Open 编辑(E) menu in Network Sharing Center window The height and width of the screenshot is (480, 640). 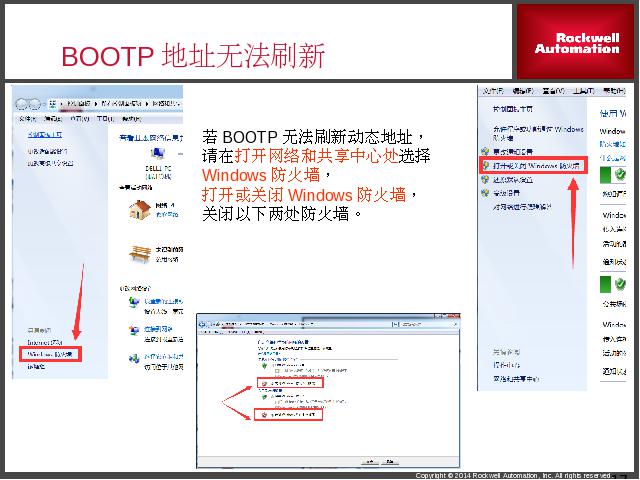pyautogui.click(x=53, y=119)
